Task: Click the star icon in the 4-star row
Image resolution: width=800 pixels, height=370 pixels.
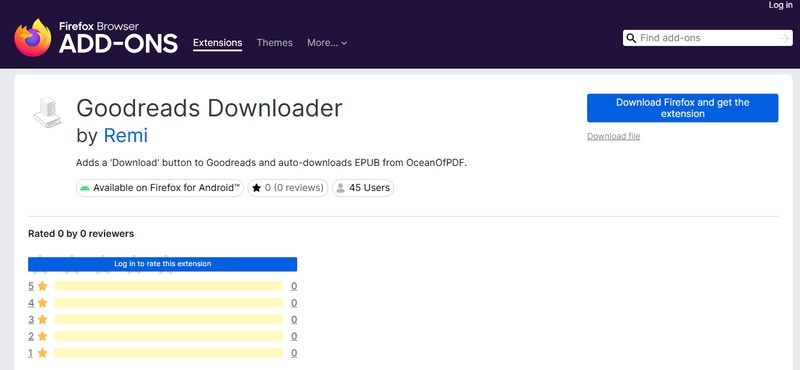Action: (x=42, y=303)
